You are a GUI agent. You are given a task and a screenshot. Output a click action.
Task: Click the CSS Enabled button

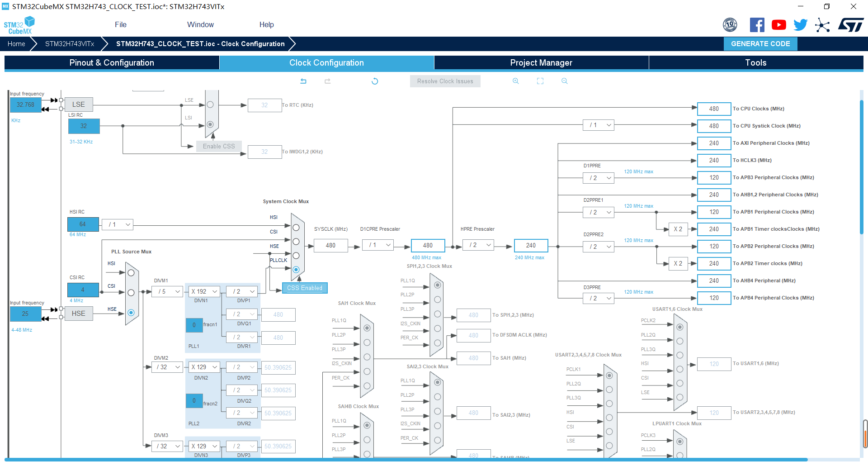coord(305,288)
